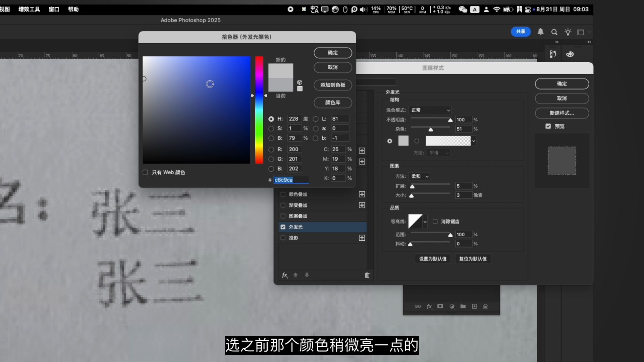Click the new group folder icon
644x362 pixels.
pos(463,306)
